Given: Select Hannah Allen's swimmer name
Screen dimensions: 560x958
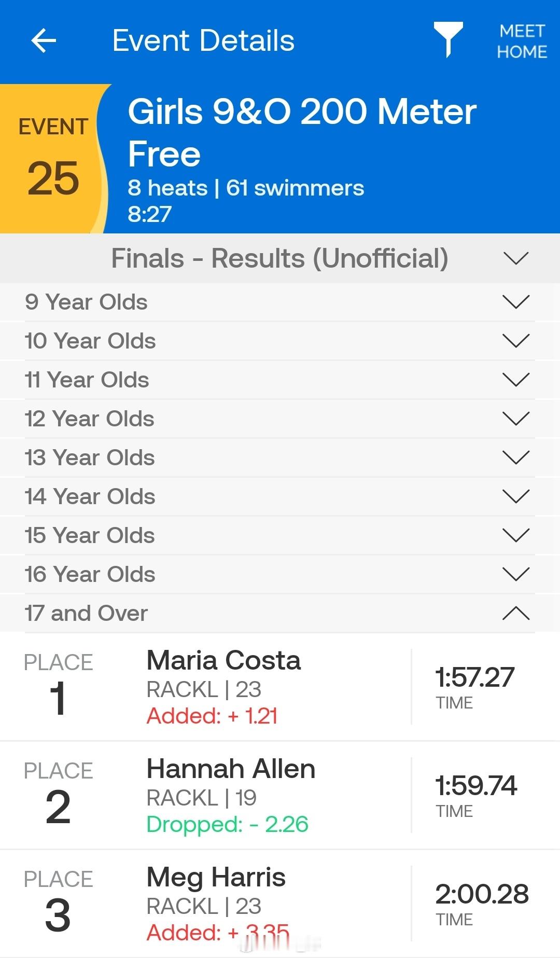Looking at the screenshot, I should tap(231, 769).
